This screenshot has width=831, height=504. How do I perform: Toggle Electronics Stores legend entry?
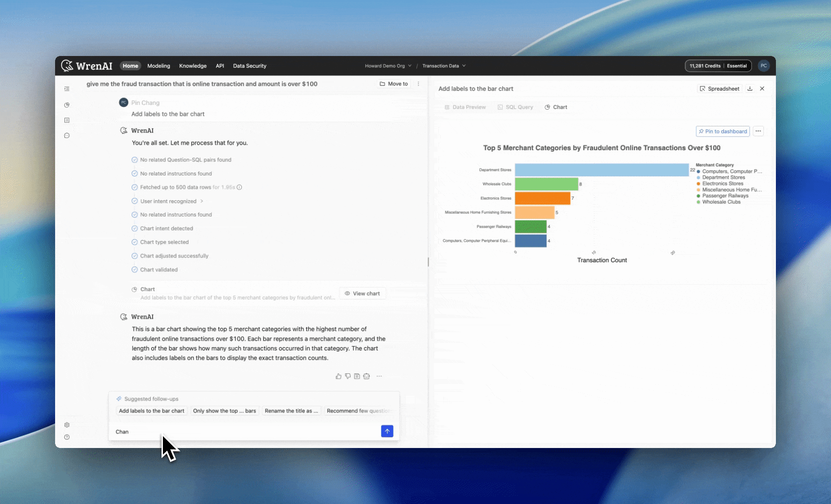pos(722,183)
